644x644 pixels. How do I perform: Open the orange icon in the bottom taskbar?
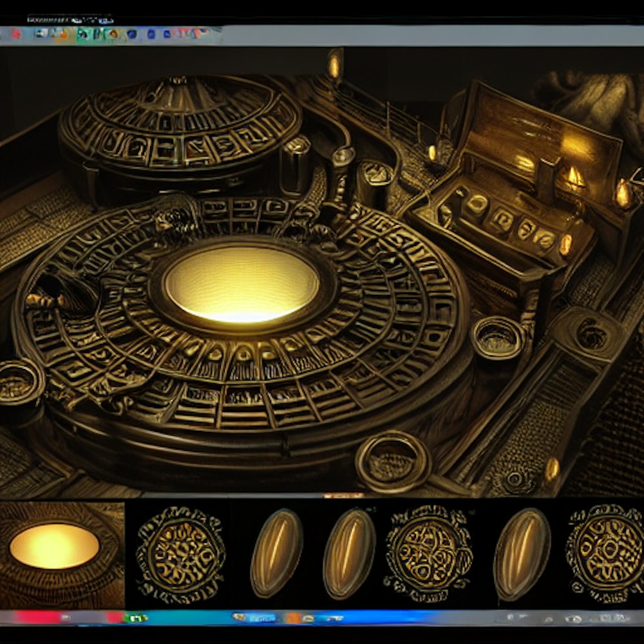tap(293, 618)
